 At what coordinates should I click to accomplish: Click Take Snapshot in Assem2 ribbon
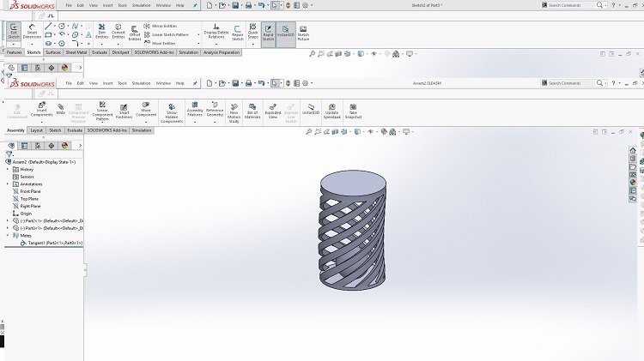click(x=353, y=111)
